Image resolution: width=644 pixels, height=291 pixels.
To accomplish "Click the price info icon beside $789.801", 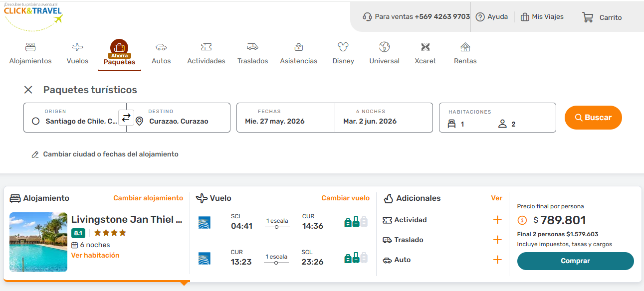I will point(522,220).
